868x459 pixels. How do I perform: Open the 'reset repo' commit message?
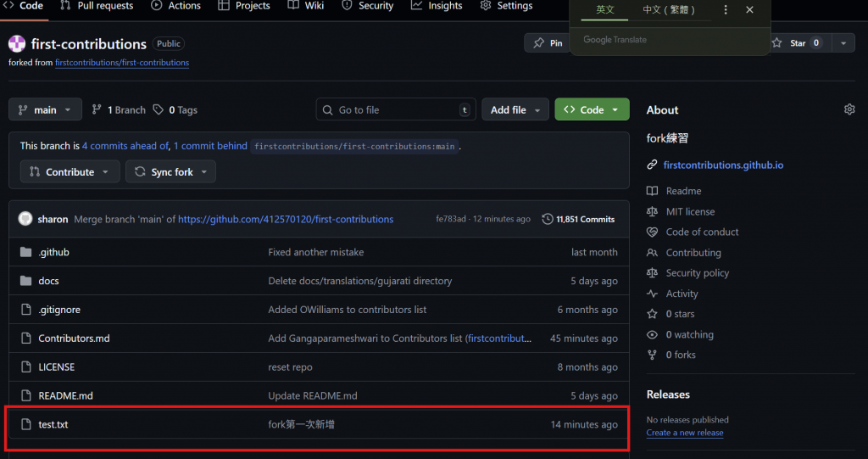290,367
